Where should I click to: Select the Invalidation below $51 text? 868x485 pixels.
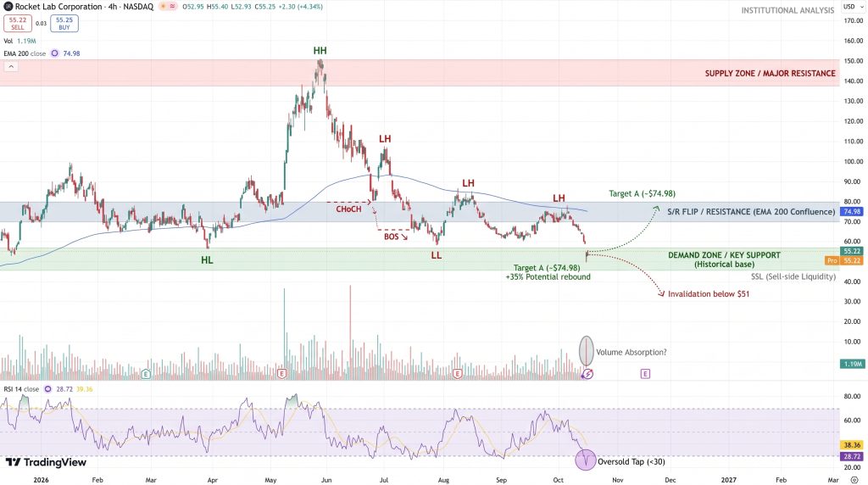click(709, 294)
